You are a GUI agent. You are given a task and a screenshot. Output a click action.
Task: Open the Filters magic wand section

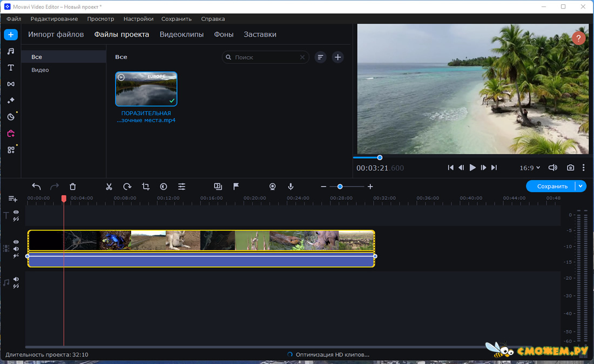click(x=11, y=100)
